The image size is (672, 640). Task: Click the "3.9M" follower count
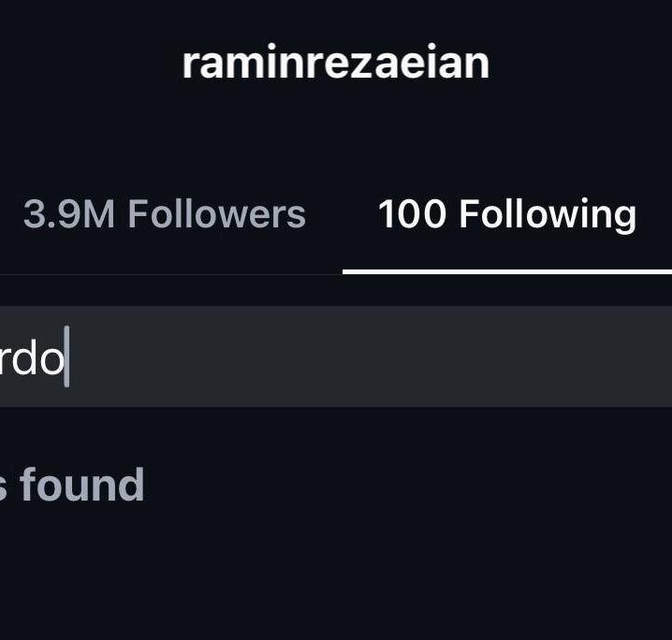click(x=69, y=214)
